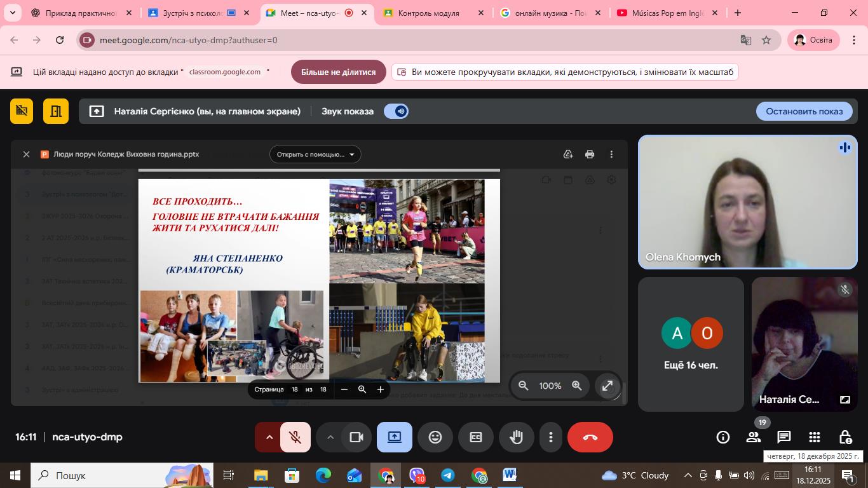Open the three-dot more options menu
This screenshot has width=868, height=488.
[550, 437]
